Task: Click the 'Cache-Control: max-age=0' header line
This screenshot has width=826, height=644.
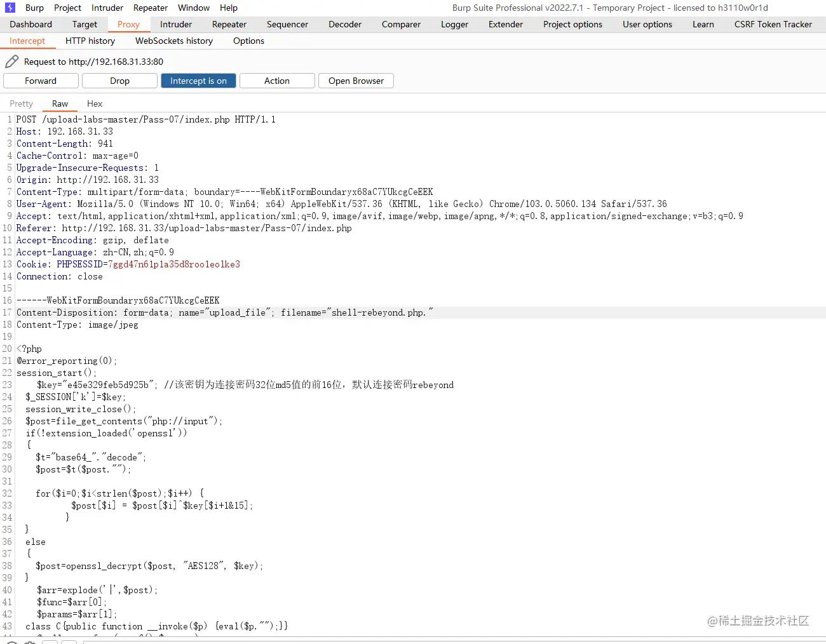Action: 78,156
